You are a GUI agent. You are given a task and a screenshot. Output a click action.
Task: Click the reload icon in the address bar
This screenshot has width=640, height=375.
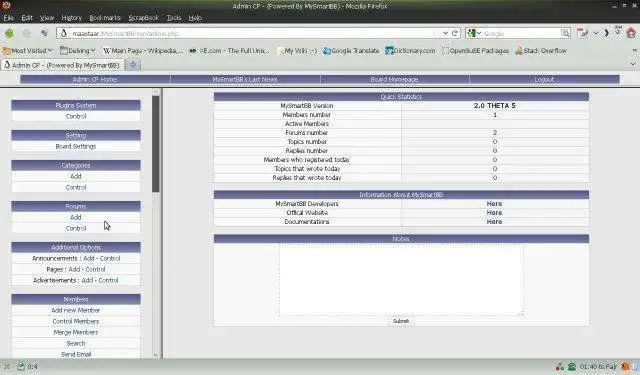(x=455, y=33)
